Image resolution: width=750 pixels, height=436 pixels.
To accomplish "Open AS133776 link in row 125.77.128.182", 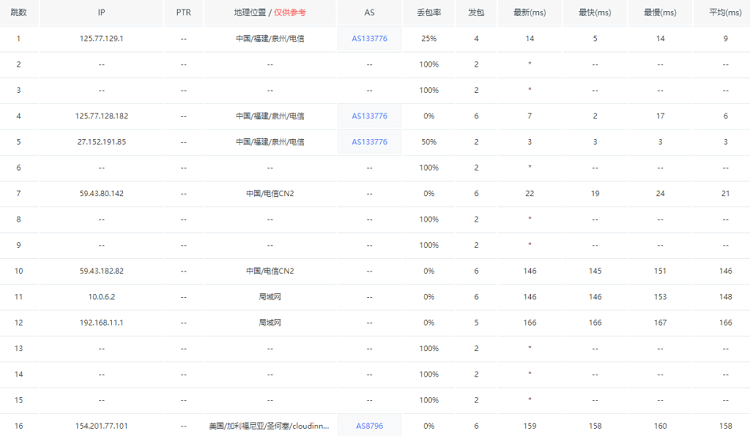I will tap(369, 116).
